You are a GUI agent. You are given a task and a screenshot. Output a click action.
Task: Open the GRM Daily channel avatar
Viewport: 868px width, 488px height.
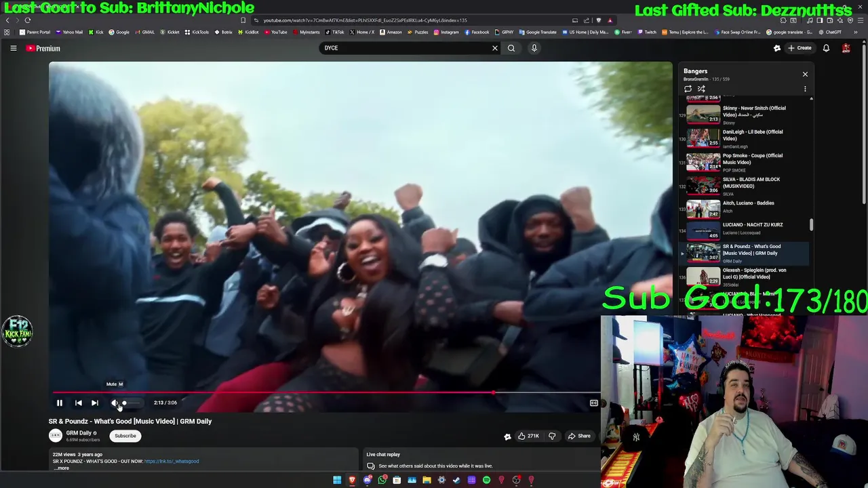coord(56,436)
